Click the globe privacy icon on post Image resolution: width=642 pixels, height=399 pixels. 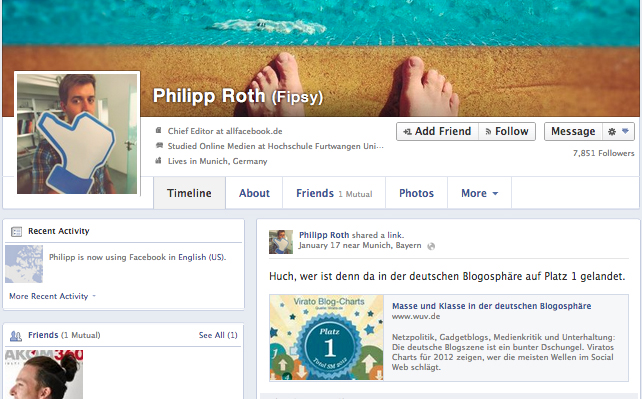click(x=431, y=246)
